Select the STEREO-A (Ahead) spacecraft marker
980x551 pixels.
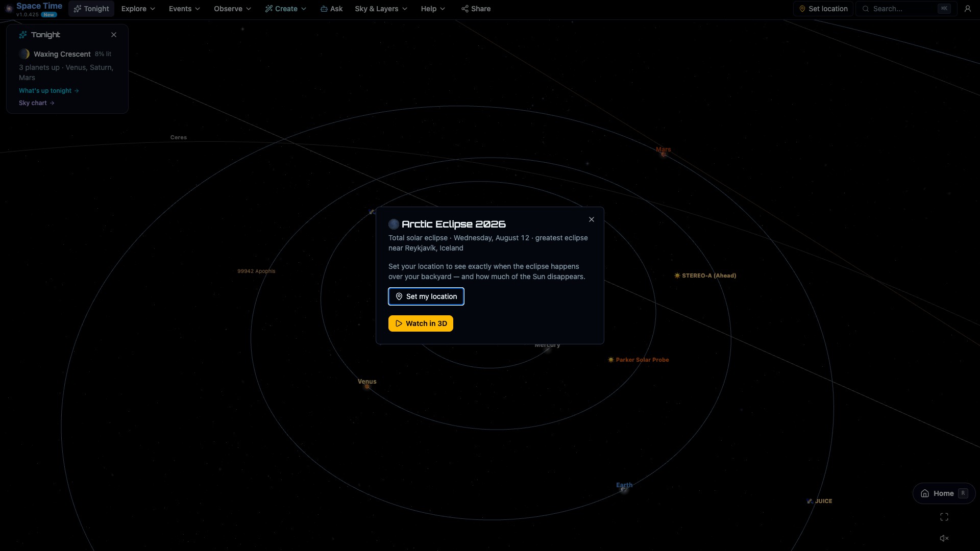(677, 275)
